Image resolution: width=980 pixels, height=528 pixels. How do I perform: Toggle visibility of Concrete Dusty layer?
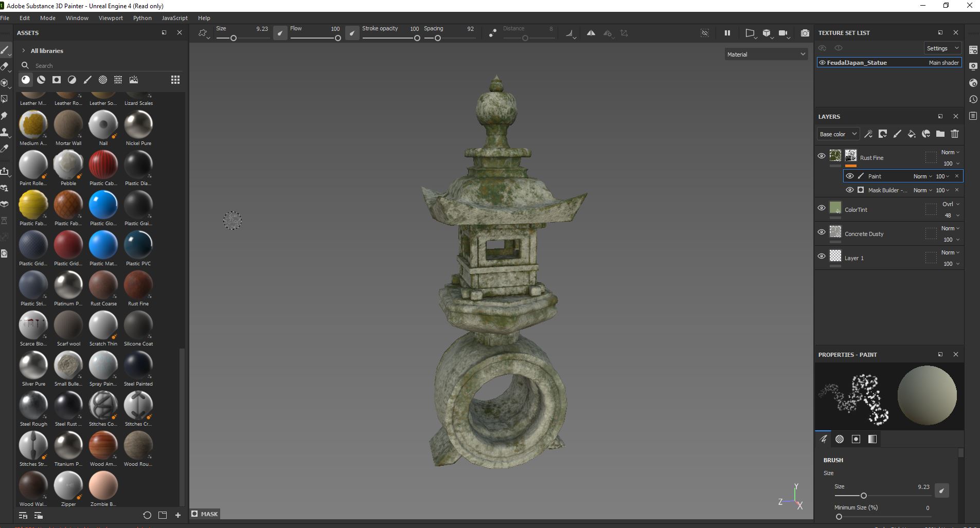point(822,232)
